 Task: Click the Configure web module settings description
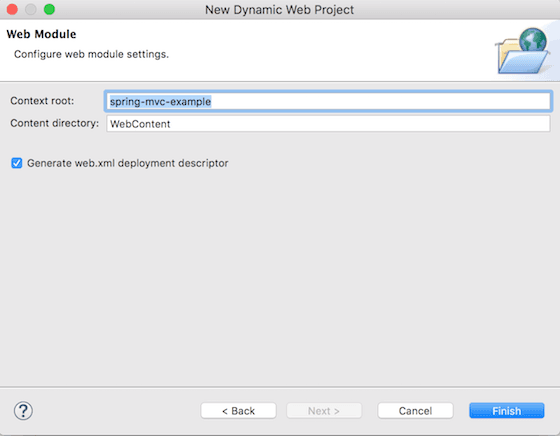(91, 54)
